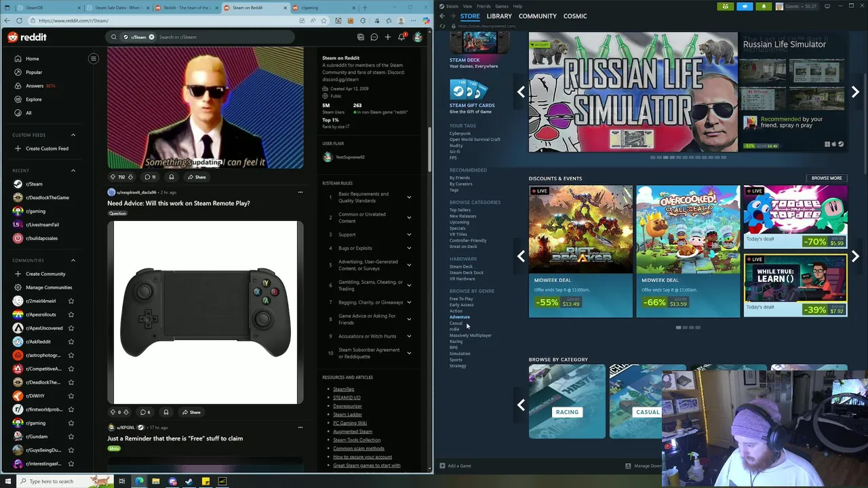Viewport: 868px width, 488px height.
Task: Open Reddit user avatar menu
Action: 418,37
